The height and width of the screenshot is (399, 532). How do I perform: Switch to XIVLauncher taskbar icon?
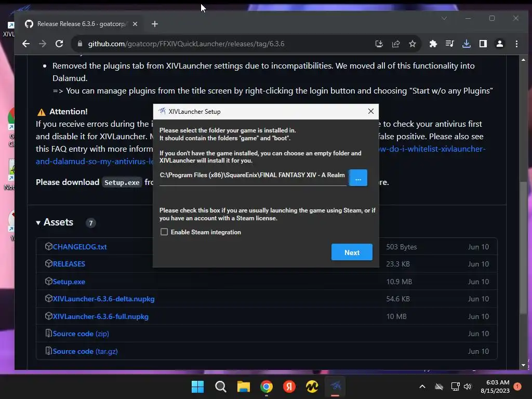tap(335, 387)
